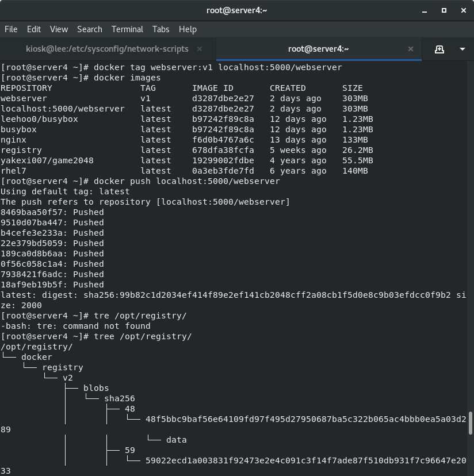Viewport: 474px width, 476px height.
Task: Click the 'leehoo0/busybox' repository name
Action: 39,119
